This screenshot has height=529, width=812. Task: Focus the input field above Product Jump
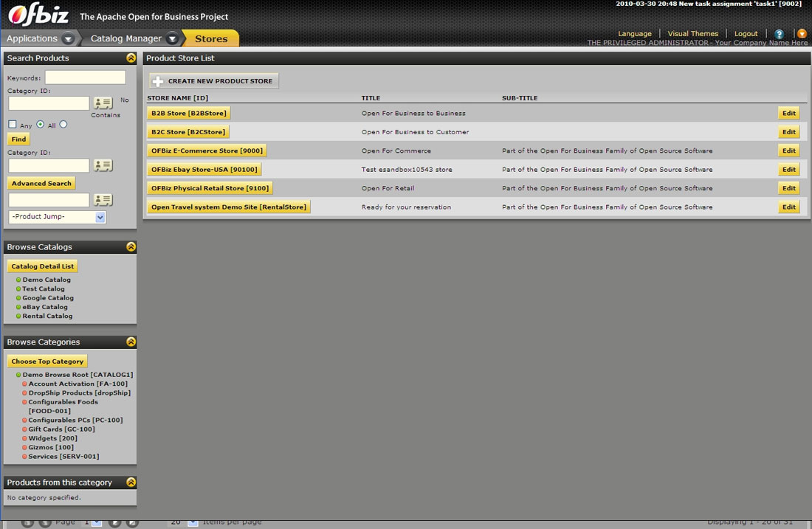(49, 200)
